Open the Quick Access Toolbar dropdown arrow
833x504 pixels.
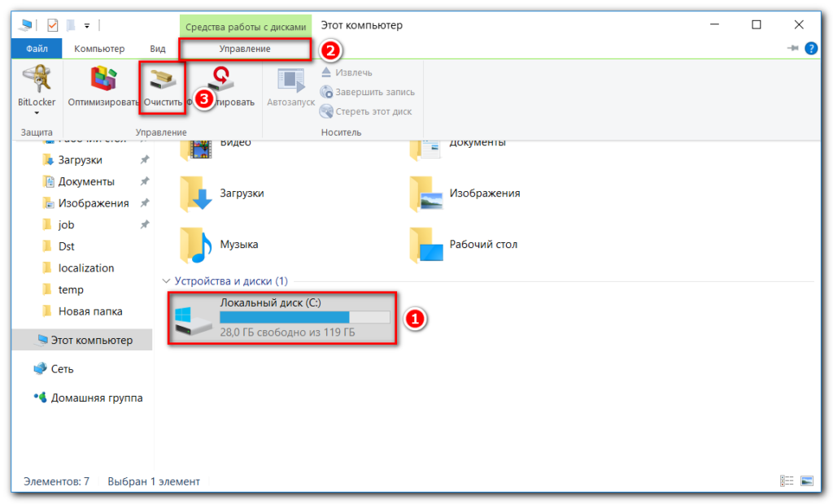tap(87, 25)
